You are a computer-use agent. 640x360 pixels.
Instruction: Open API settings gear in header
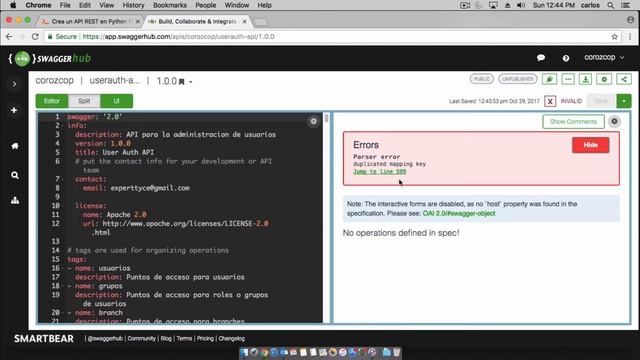[604, 79]
